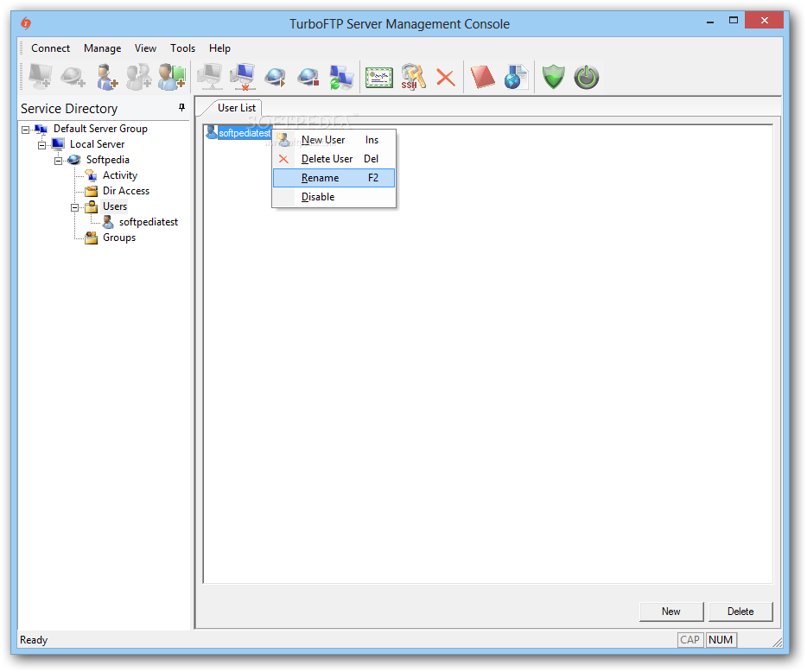
Task: Click the globe document log icon
Action: 516,77
